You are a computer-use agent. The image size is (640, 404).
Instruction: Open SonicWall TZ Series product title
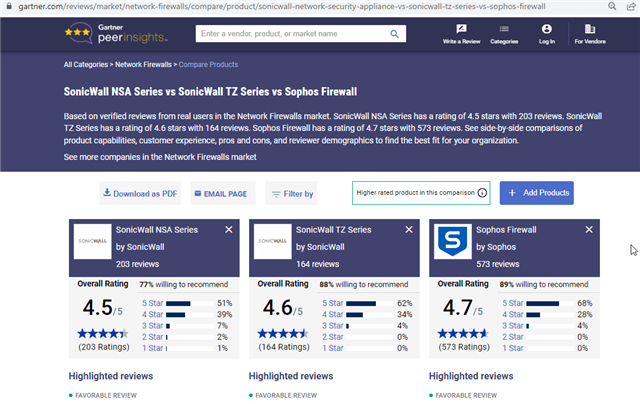(333, 230)
